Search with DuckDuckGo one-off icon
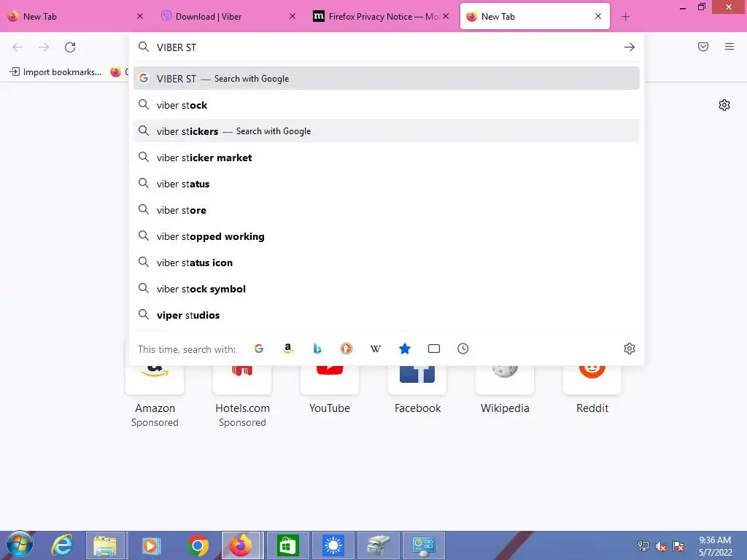Viewport: 747px width, 560px height. tap(347, 349)
